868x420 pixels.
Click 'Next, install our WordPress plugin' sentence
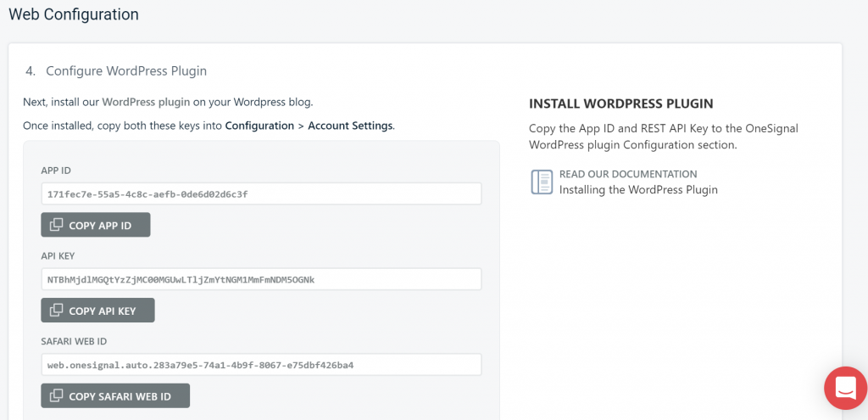[169, 103]
